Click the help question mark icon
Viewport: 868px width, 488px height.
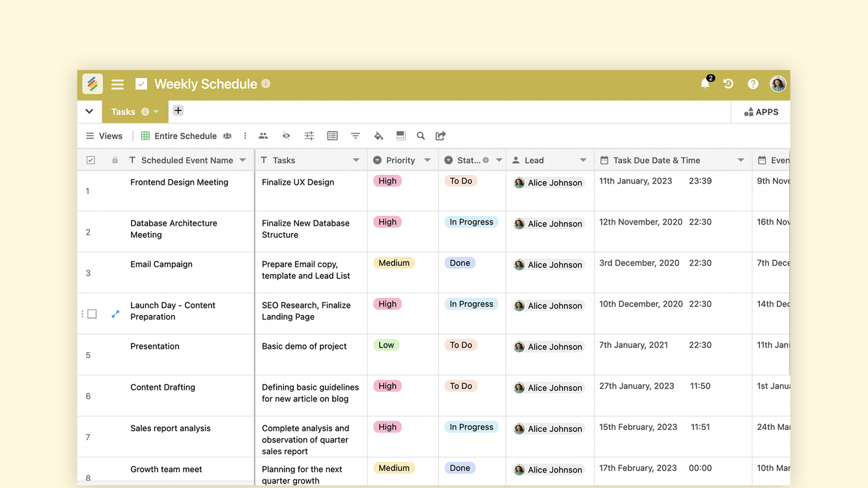pos(753,84)
